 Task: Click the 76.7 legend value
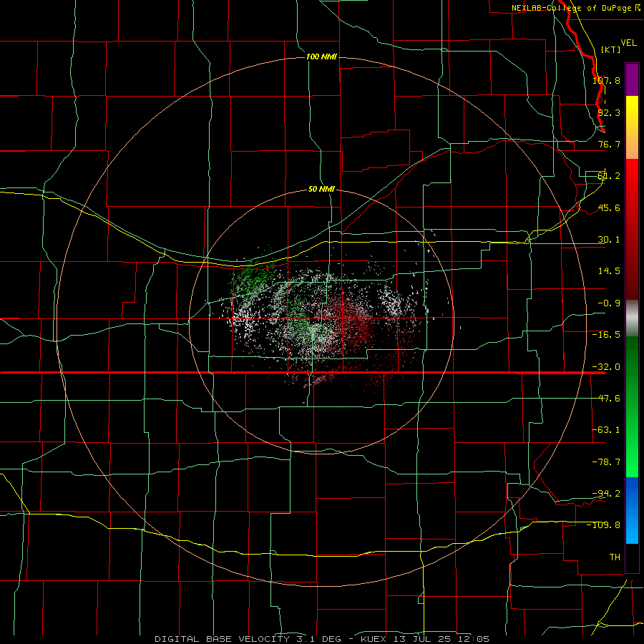tap(609, 144)
